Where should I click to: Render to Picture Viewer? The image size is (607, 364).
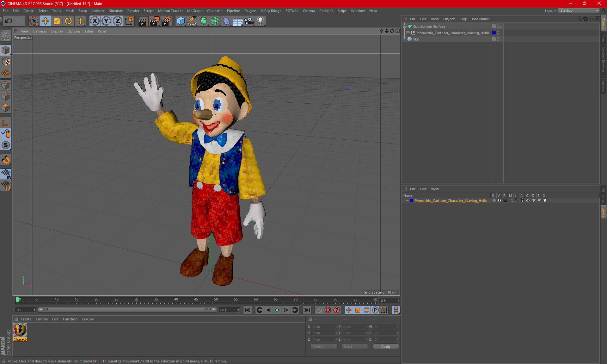[155, 21]
